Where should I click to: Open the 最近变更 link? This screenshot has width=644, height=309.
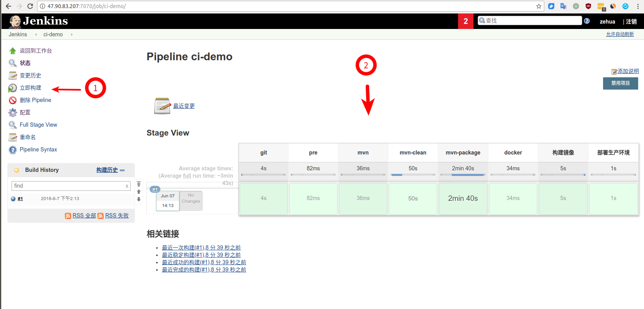coord(184,106)
